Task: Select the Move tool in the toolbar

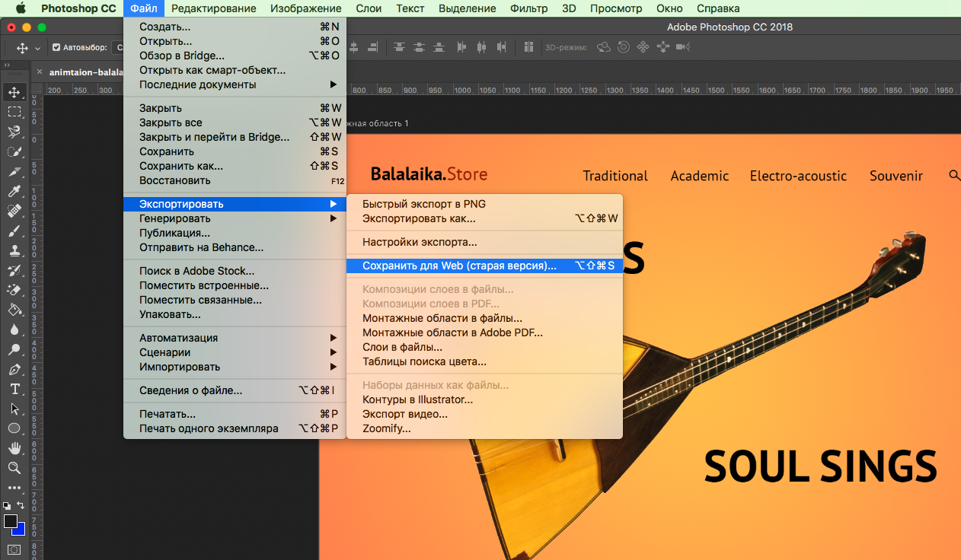Action: click(14, 93)
